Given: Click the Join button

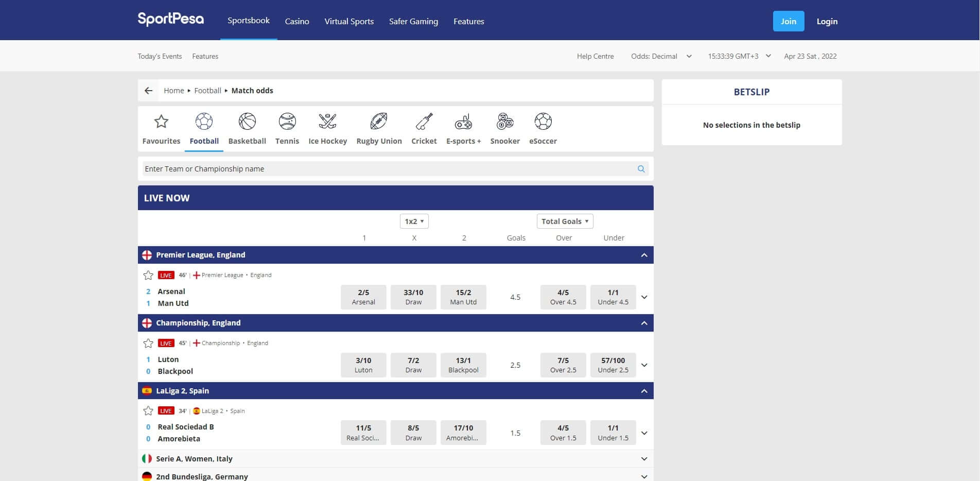Looking at the screenshot, I should pos(788,21).
